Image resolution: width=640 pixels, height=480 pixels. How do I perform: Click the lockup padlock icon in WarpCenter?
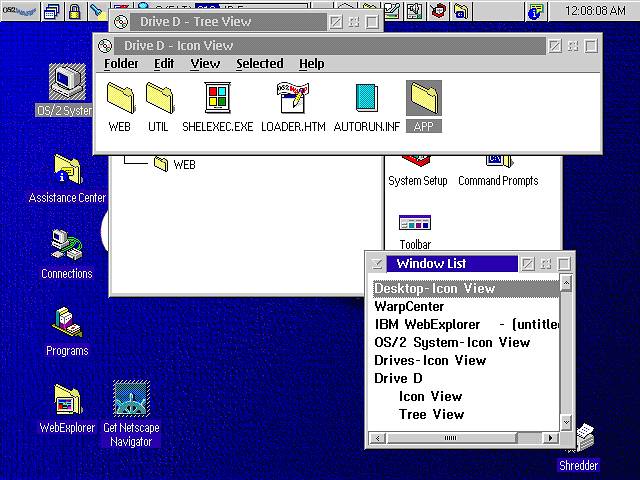point(74,12)
